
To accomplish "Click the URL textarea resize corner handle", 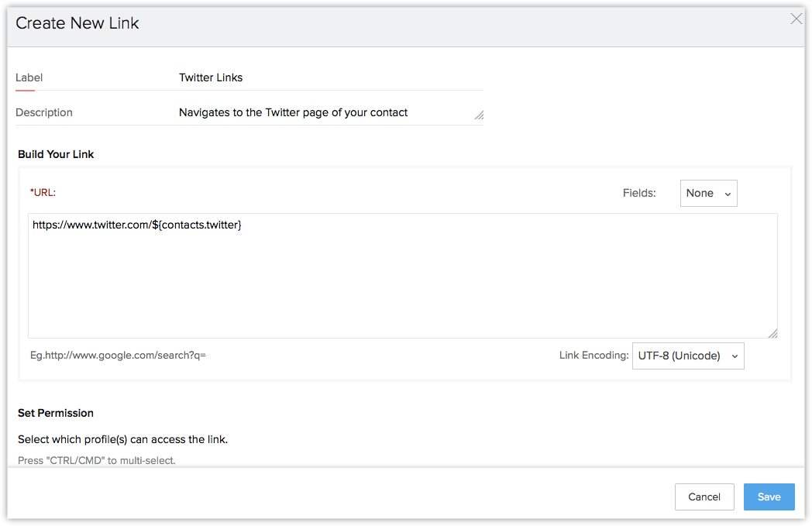I will (772, 333).
